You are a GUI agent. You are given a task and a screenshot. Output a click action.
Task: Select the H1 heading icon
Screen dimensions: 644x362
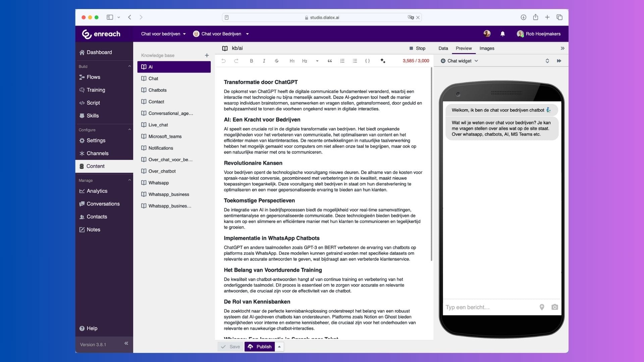(292, 61)
